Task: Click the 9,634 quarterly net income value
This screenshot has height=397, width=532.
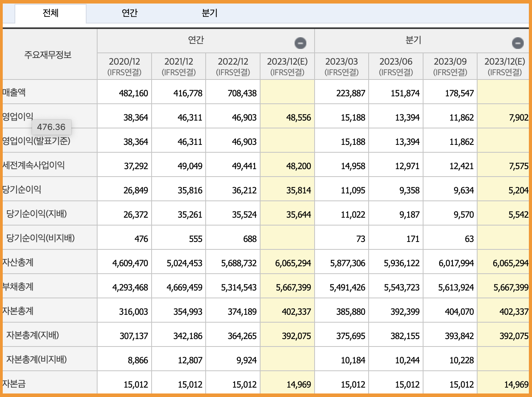Action: click(464, 190)
